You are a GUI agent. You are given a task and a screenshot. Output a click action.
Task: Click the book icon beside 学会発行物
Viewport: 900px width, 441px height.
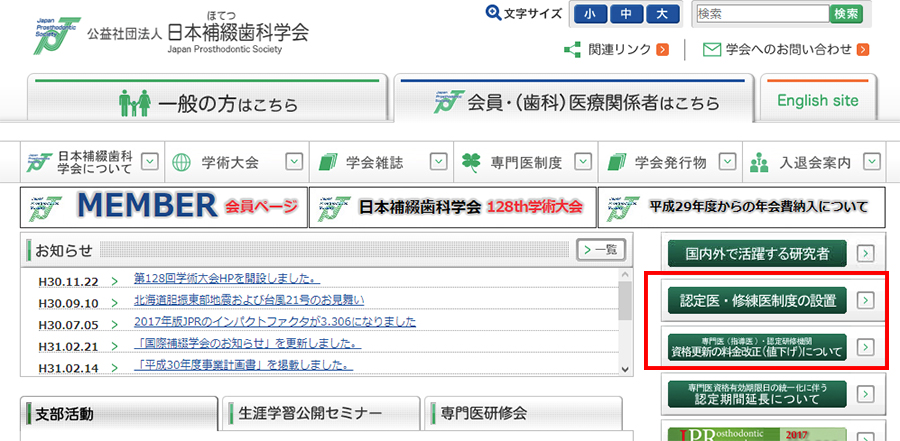tap(617, 163)
